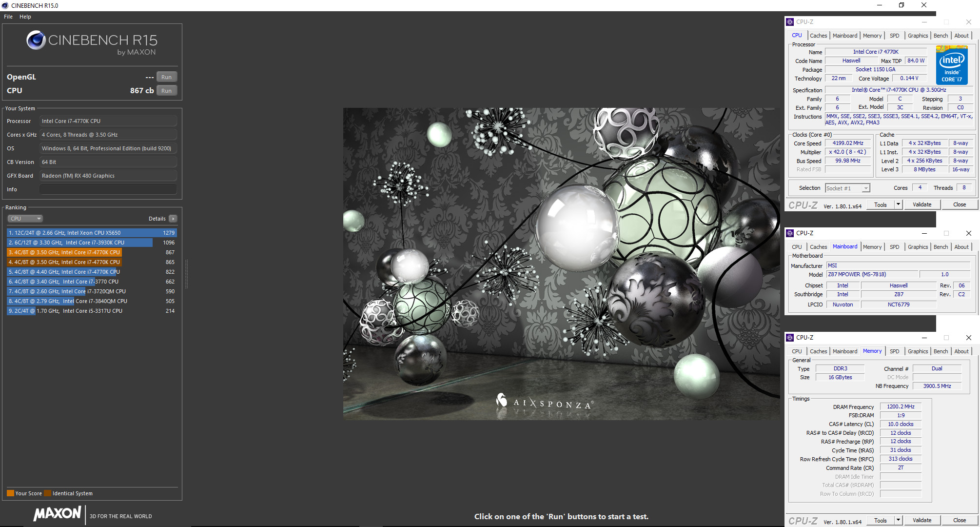
Task: Click the rendered spheres benchmark image
Action: (562, 263)
